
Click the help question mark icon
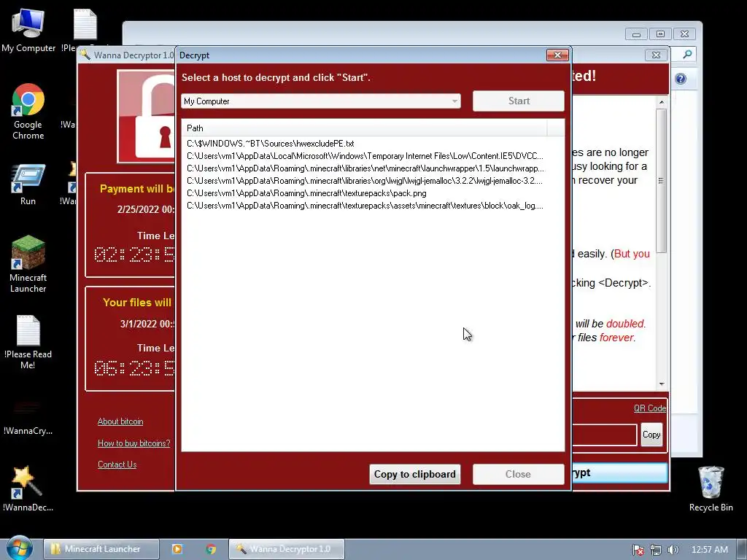pos(681,79)
